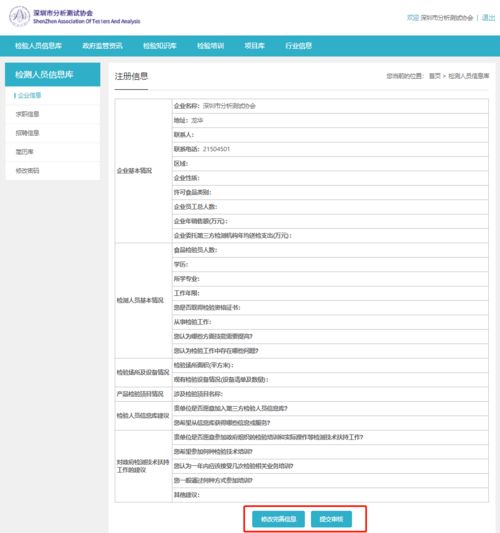Screen dimensions: 500x533
Task: Click the 企业性质 row
Action: [x=330, y=178]
